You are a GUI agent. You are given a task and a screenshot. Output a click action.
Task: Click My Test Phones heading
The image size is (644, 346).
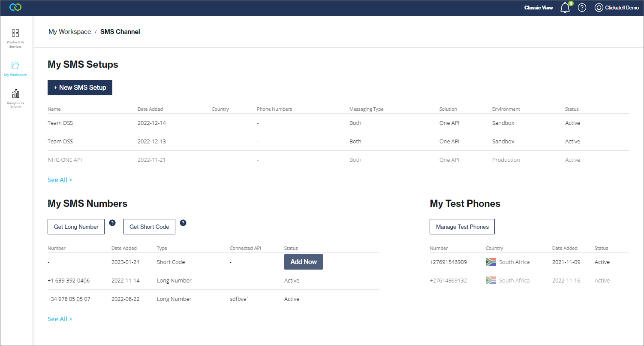tap(465, 203)
